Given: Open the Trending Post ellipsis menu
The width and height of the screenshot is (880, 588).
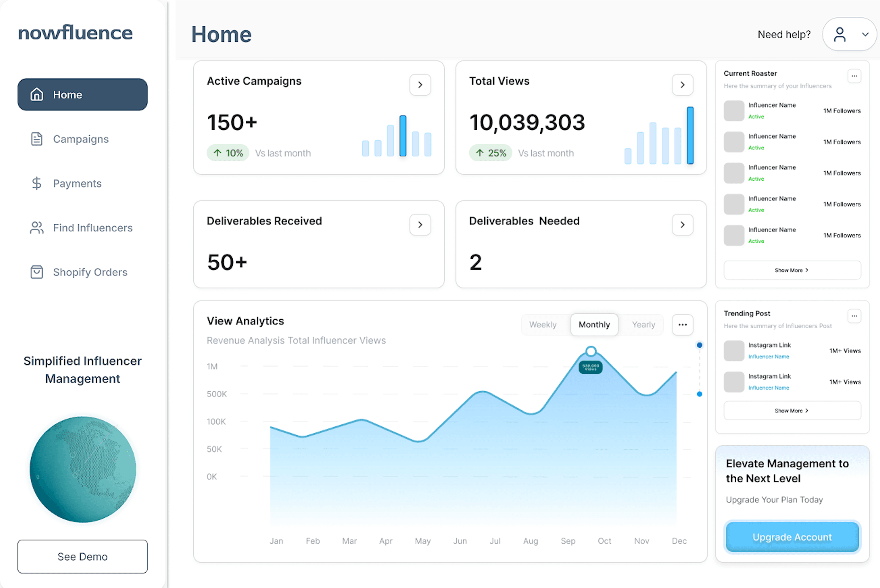Looking at the screenshot, I should [854, 316].
